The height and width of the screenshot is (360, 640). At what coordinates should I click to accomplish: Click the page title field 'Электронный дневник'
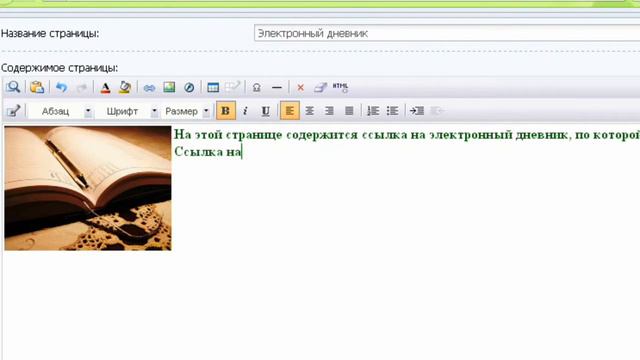click(447, 33)
